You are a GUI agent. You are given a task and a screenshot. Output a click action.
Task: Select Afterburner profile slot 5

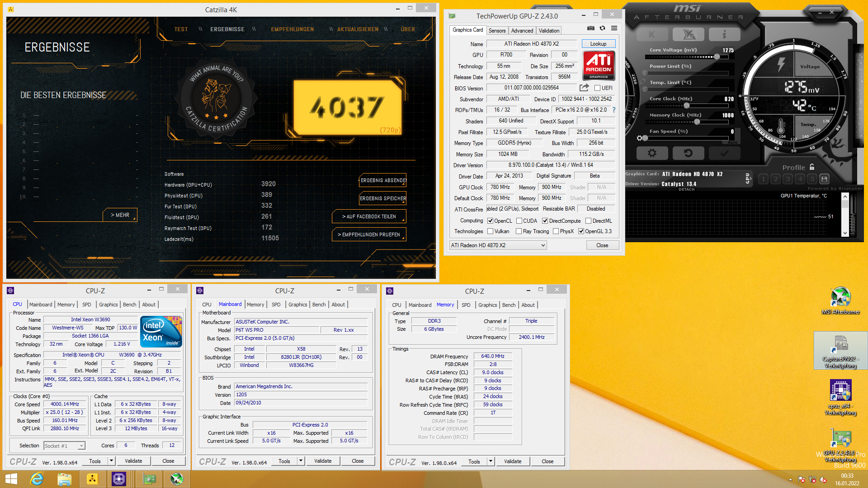pyautogui.click(x=812, y=179)
